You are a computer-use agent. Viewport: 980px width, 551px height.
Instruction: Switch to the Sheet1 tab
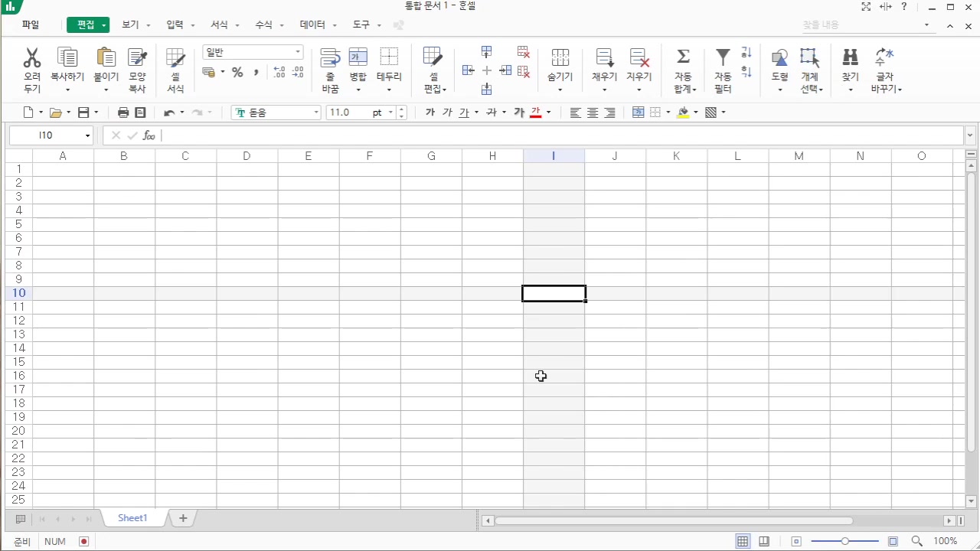132,518
